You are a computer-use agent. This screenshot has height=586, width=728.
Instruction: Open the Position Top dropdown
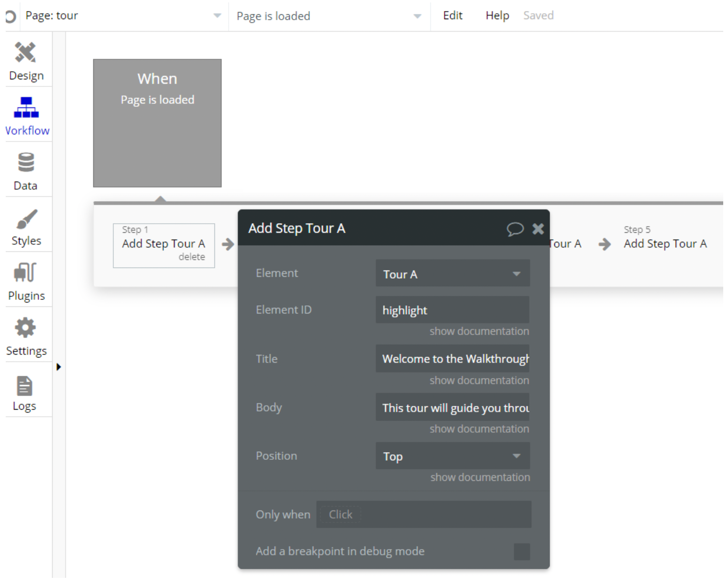(x=452, y=456)
